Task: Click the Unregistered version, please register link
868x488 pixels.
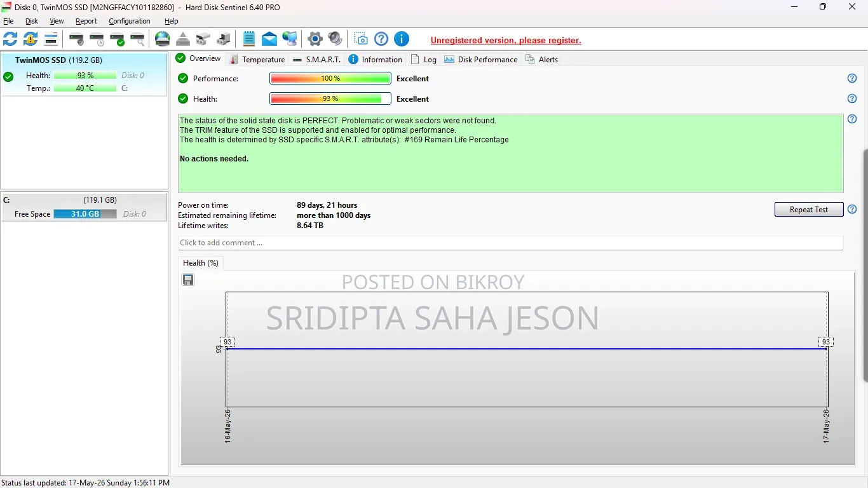Action: tap(506, 40)
